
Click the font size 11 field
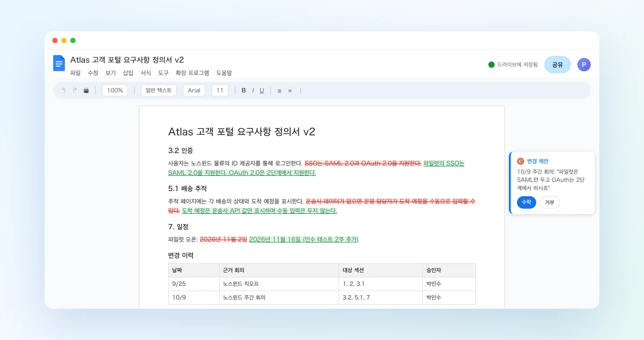pyautogui.click(x=220, y=90)
